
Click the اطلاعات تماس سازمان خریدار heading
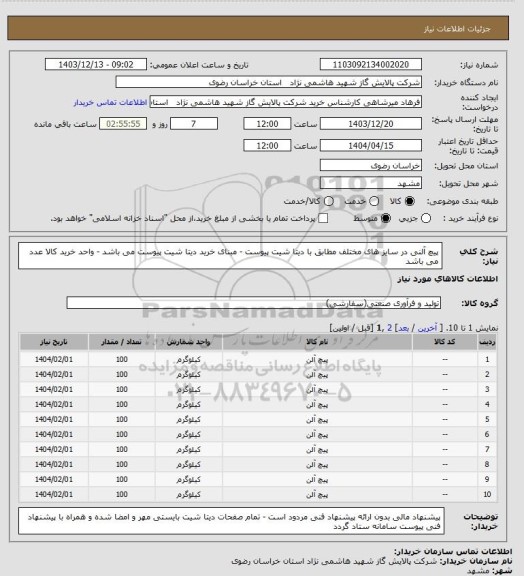(x=452, y=551)
